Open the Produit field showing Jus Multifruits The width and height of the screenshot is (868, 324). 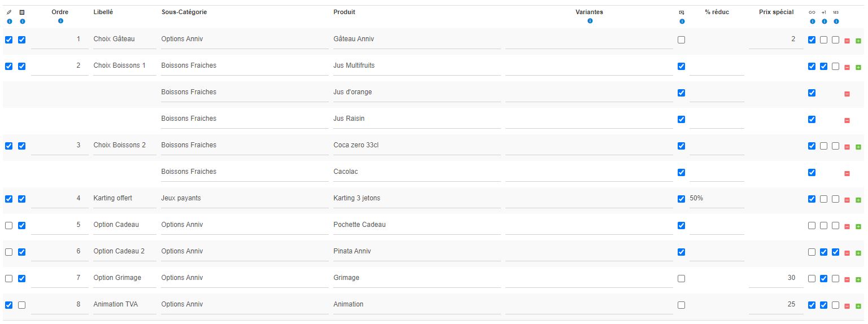[x=417, y=65]
